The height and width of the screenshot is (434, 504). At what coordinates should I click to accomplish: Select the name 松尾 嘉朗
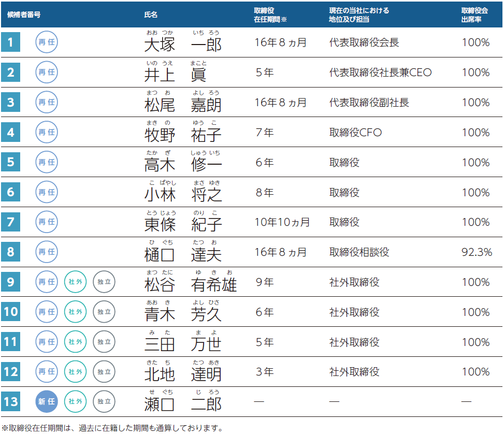(183, 105)
